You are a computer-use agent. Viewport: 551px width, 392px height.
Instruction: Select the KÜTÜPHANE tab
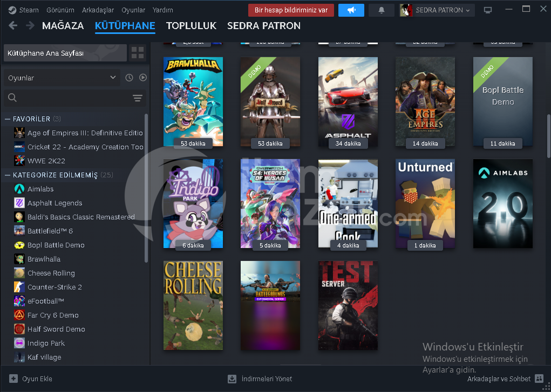pos(125,26)
